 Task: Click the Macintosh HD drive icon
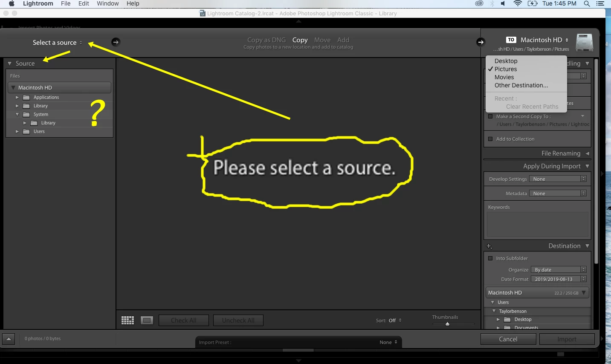click(584, 43)
